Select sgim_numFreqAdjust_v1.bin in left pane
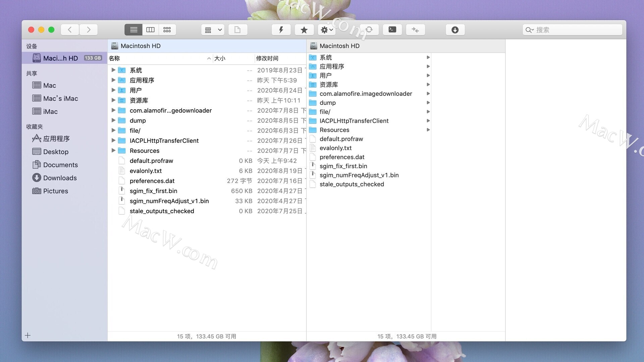The height and width of the screenshot is (362, 644). [x=207, y=201]
